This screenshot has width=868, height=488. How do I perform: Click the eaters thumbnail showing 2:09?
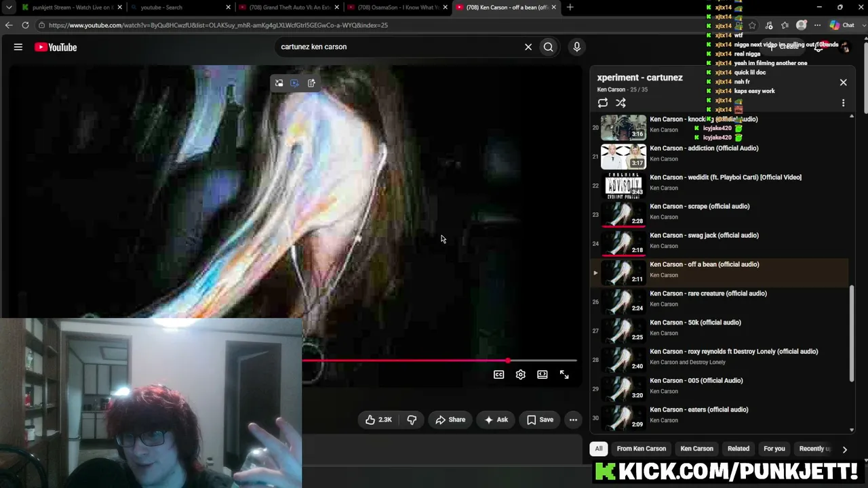pos(624,418)
